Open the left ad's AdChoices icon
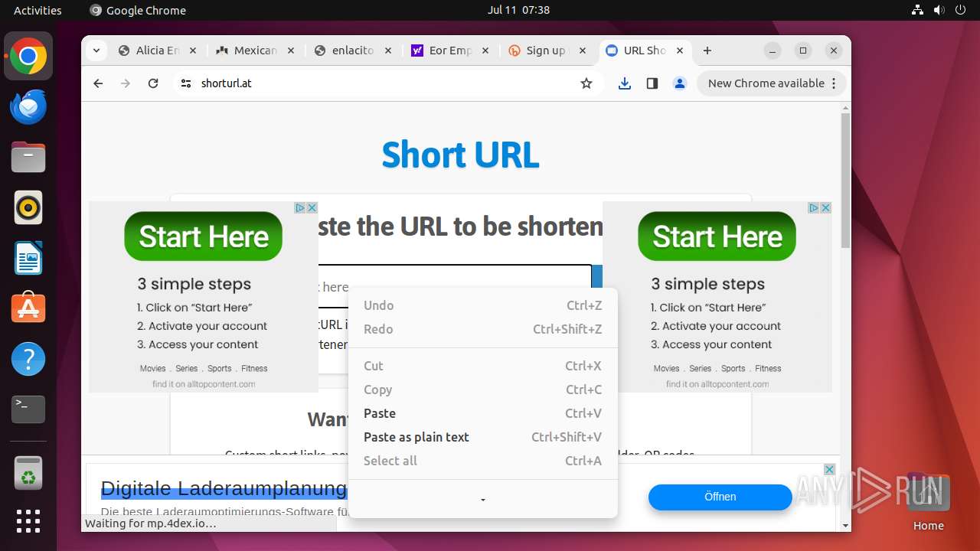This screenshot has height=551, width=980. pyautogui.click(x=301, y=207)
